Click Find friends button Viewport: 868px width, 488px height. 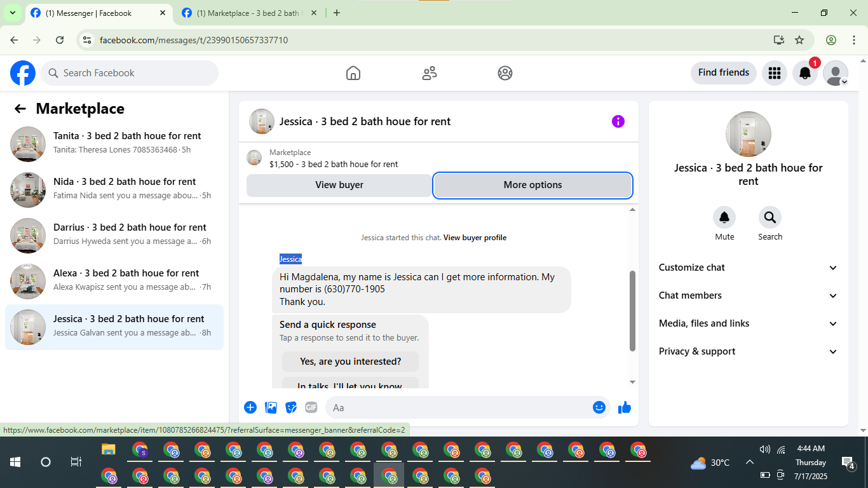pos(723,72)
